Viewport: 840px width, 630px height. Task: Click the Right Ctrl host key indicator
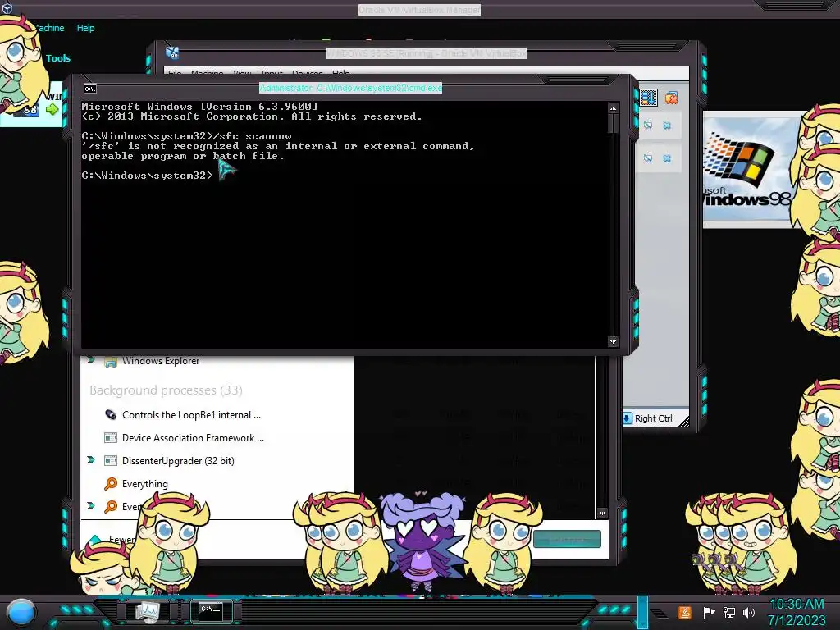[x=653, y=418]
